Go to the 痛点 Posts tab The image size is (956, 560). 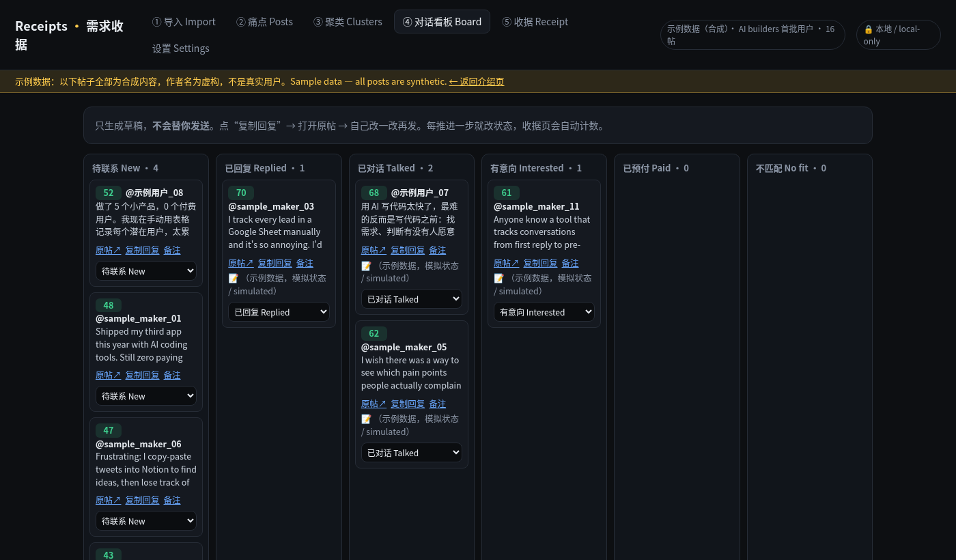(x=264, y=22)
